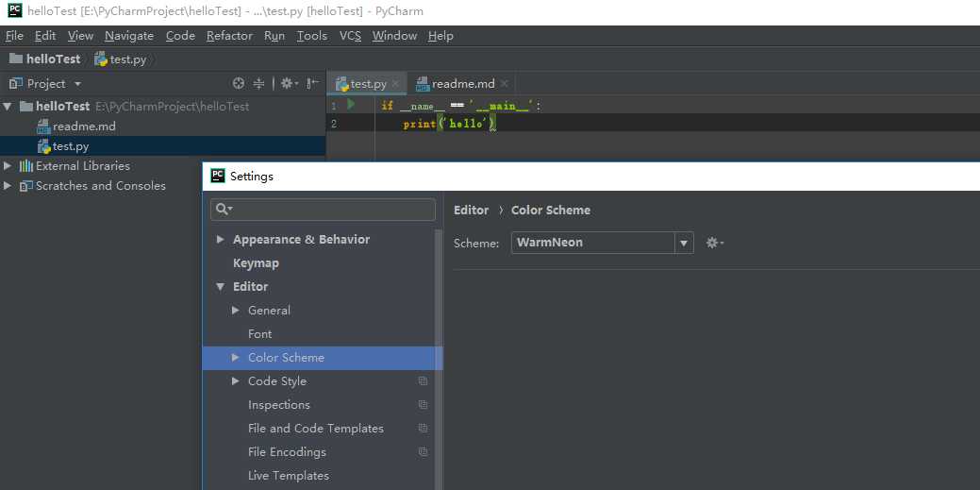Open the File menu
980x490 pixels.
click(x=14, y=36)
